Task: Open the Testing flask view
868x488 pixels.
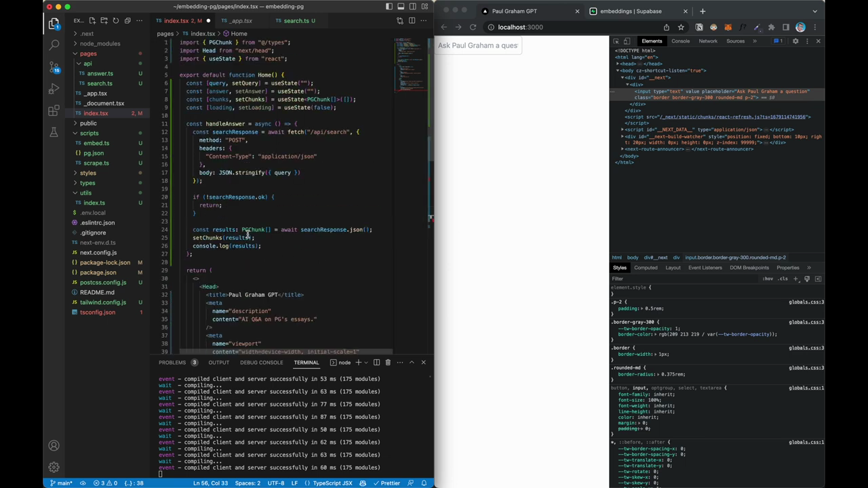Action: point(54,132)
